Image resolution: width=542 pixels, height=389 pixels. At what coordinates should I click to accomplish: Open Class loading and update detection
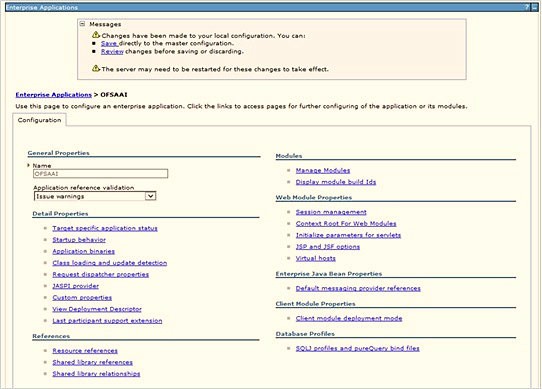click(110, 263)
